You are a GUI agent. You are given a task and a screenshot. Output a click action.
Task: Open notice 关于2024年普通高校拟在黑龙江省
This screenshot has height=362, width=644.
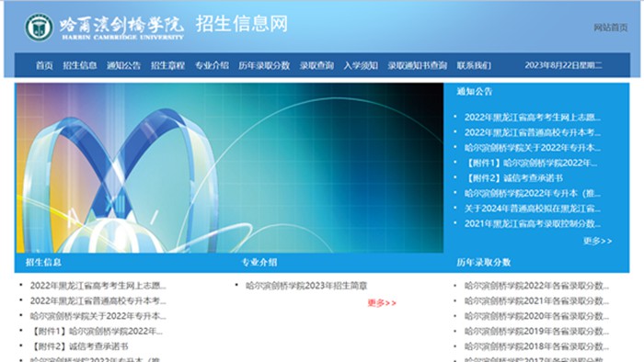click(x=533, y=209)
